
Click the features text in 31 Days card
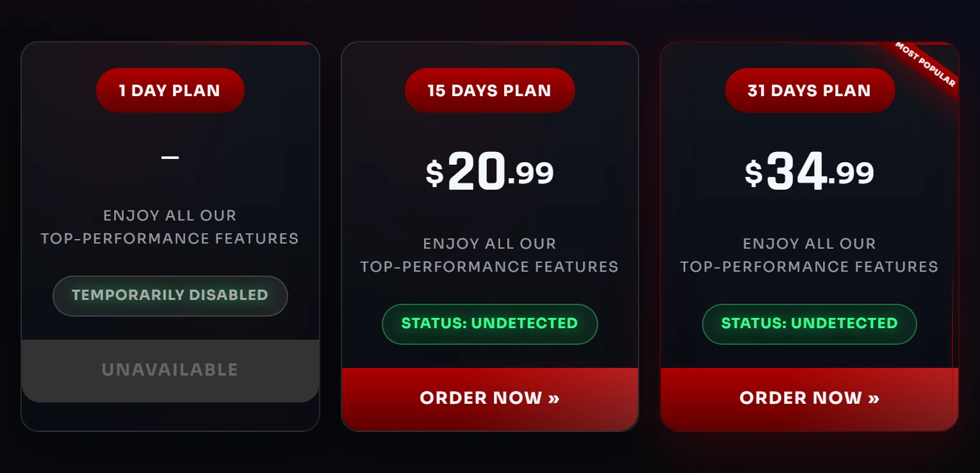click(x=809, y=255)
